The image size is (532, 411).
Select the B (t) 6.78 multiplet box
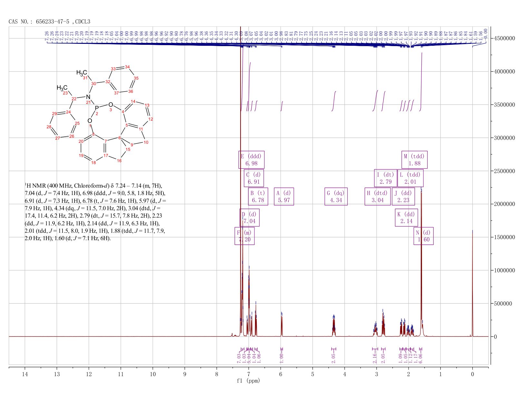(258, 196)
